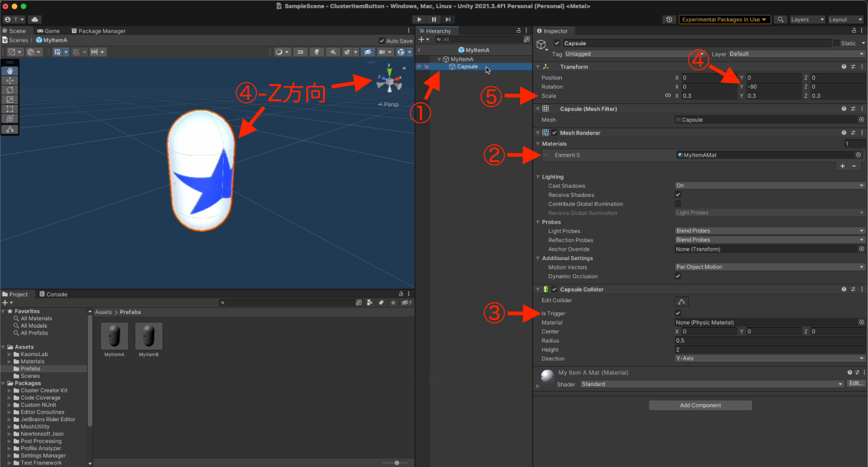Switch to the Package Manager tab

click(x=99, y=31)
